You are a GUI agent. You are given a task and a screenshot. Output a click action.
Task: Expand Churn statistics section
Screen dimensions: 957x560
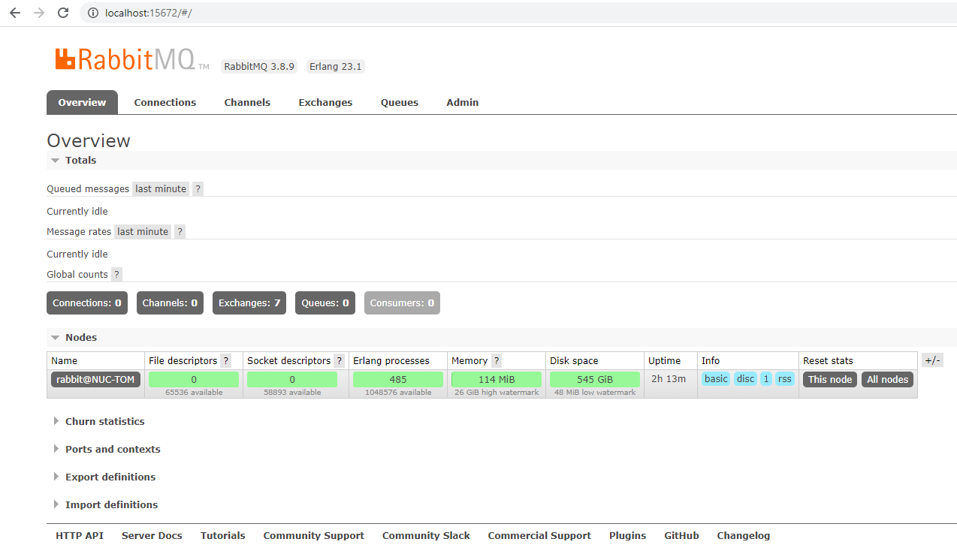click(x=104, y=422)
